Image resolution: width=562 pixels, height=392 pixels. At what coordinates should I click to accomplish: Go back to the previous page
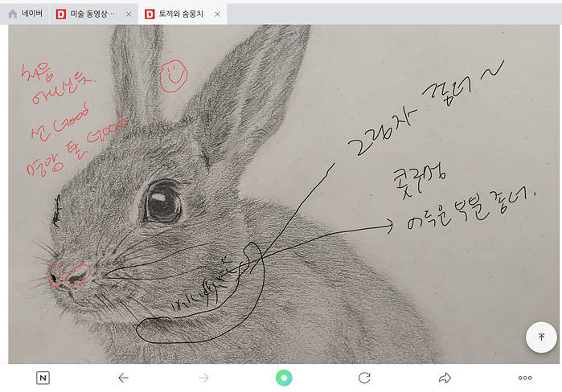click(123, 378)
